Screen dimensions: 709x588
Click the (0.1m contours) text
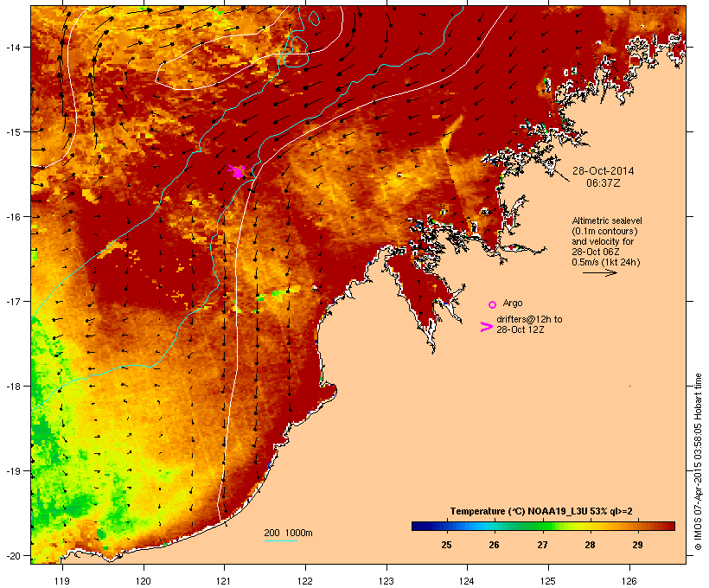tap(605, 231)
